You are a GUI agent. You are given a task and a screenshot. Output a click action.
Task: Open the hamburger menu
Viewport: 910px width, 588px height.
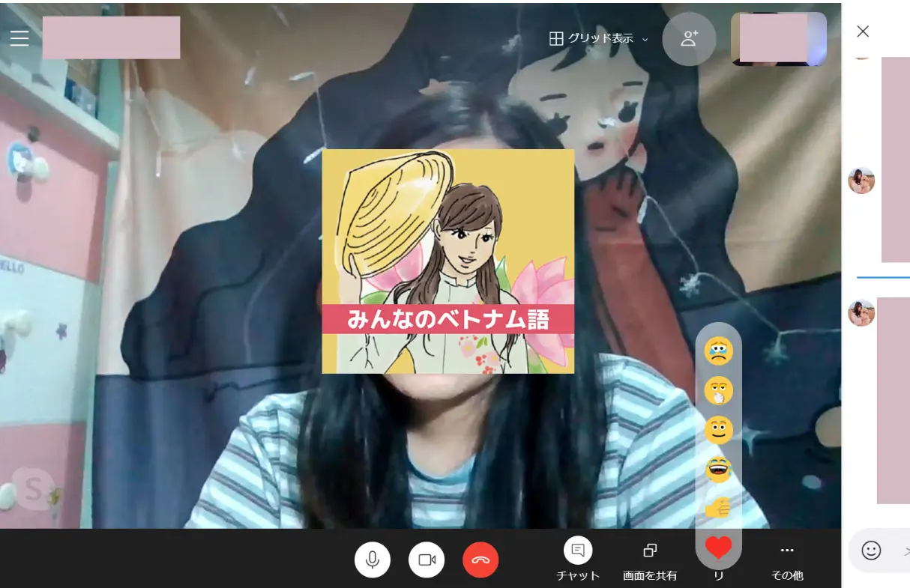click(x=19, y=38)
